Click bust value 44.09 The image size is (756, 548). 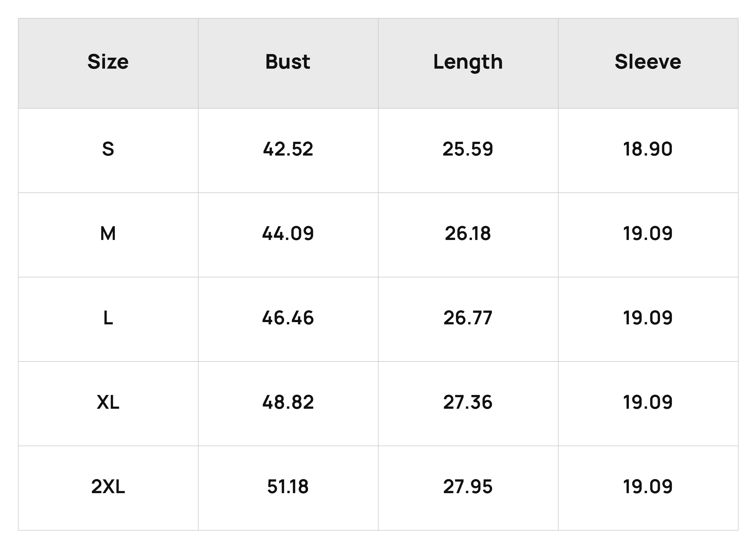coord(288,233)
